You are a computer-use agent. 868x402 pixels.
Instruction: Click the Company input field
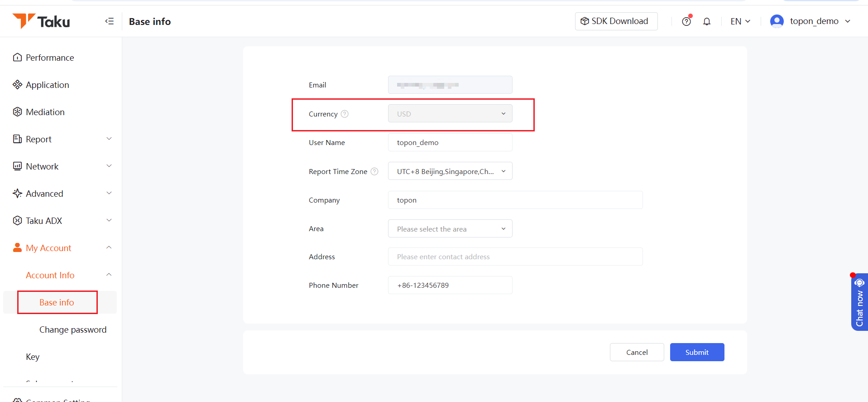click(515, 200)
